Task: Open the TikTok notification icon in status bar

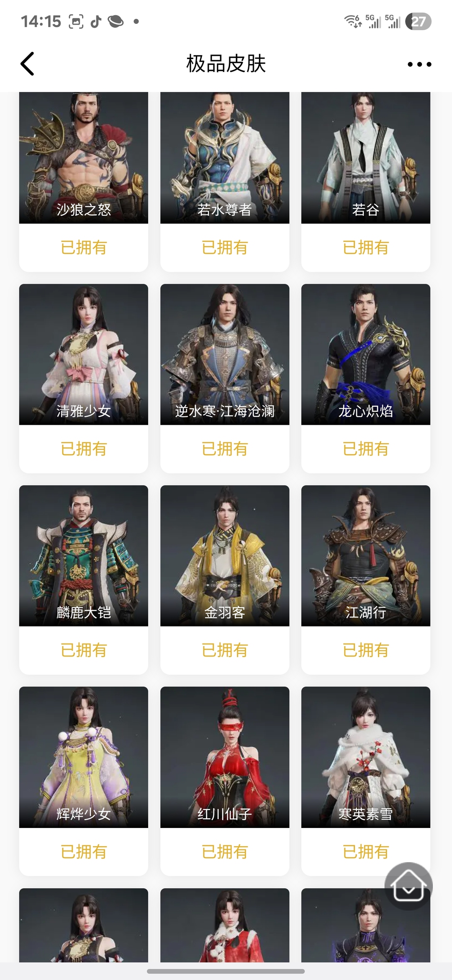Action: click(96, 21)
